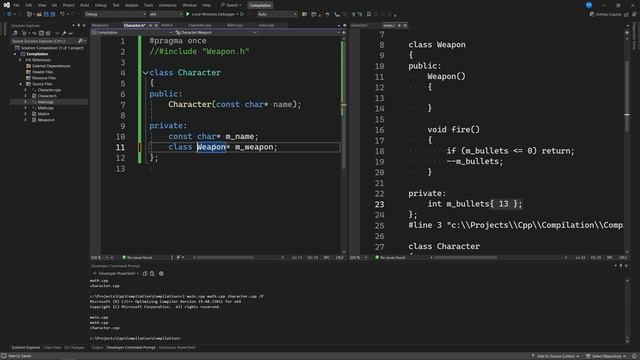Click the Open File toolbar icon
This screenshot has height=360, width=640.
pos(39,14)
